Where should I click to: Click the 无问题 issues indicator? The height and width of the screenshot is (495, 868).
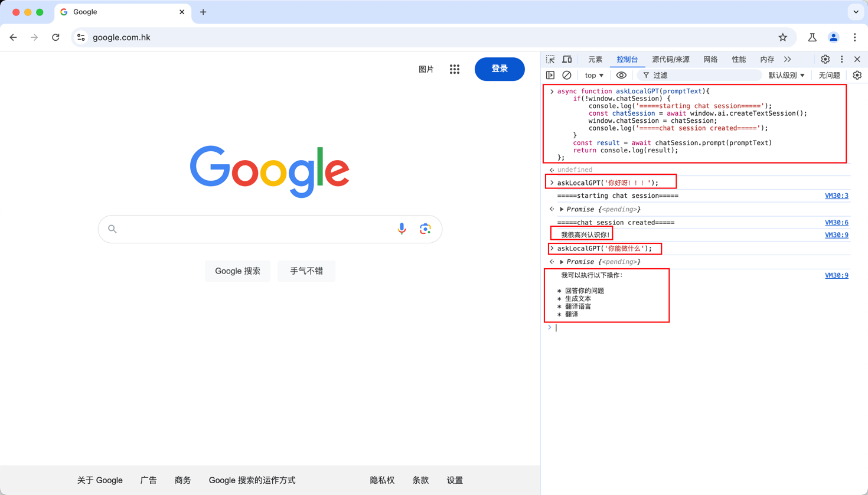(x=829, y=75)
